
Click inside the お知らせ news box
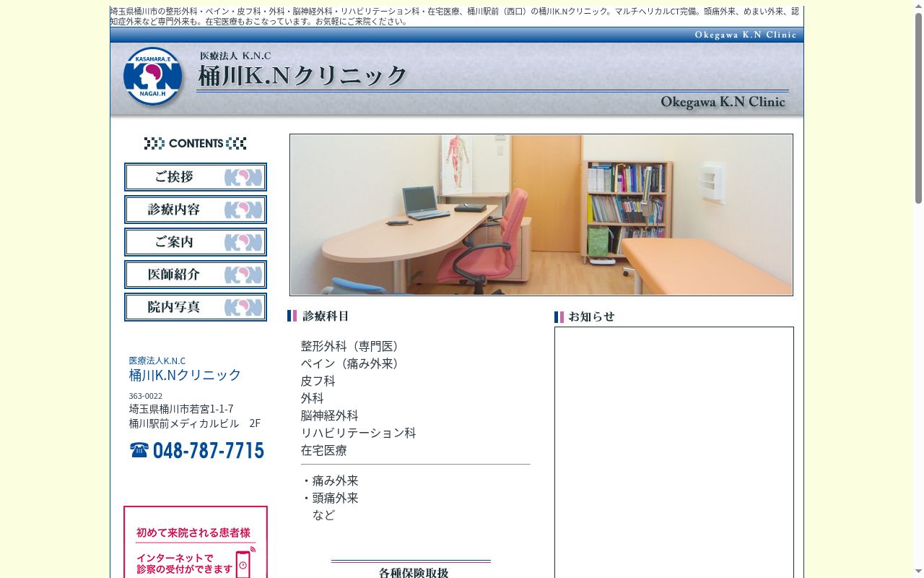(x=674, y=452)
